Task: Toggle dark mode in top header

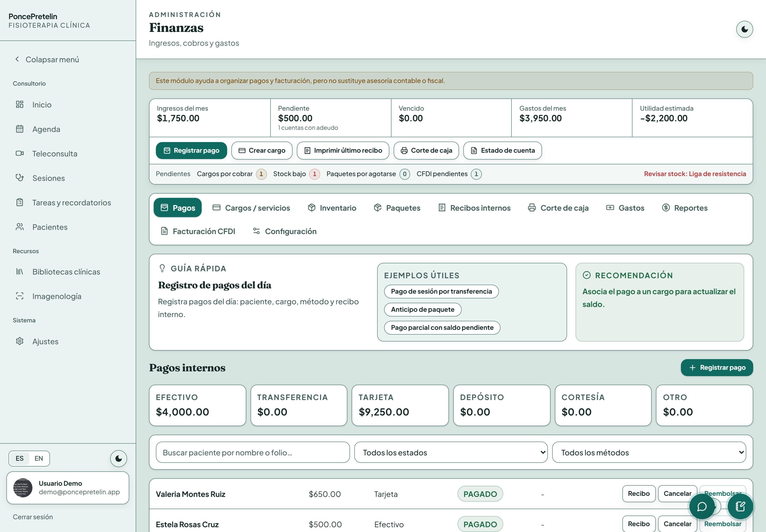Action: click(745, 29)
